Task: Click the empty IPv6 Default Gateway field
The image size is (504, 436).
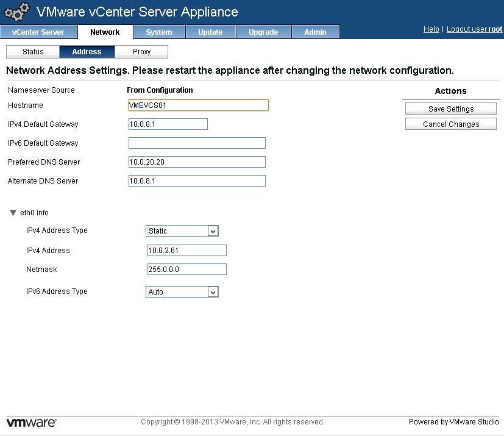Action: tap(197, 143)
